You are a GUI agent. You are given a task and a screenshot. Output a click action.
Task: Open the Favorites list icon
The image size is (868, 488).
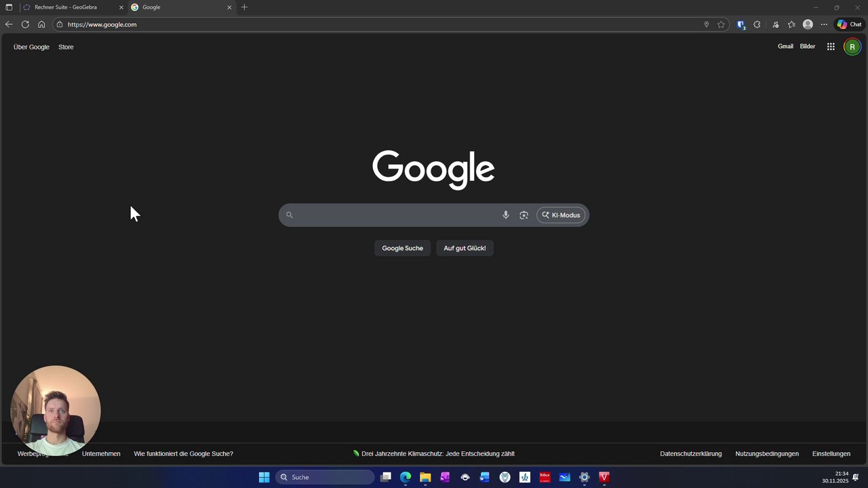click(x=791, y=24)
